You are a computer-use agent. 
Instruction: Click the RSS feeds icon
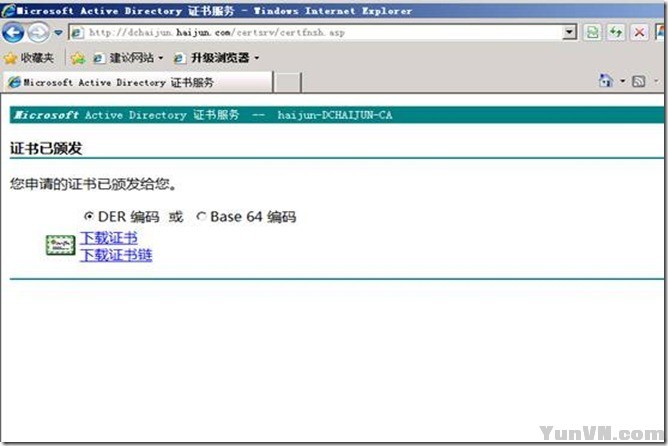[638, 81]
